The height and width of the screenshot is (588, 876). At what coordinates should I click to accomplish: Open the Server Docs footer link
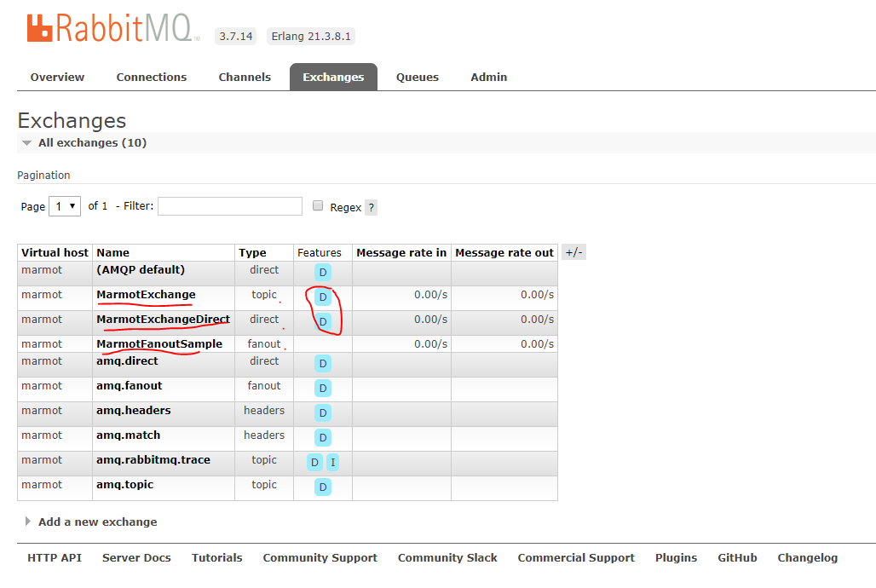coord(136,558)
